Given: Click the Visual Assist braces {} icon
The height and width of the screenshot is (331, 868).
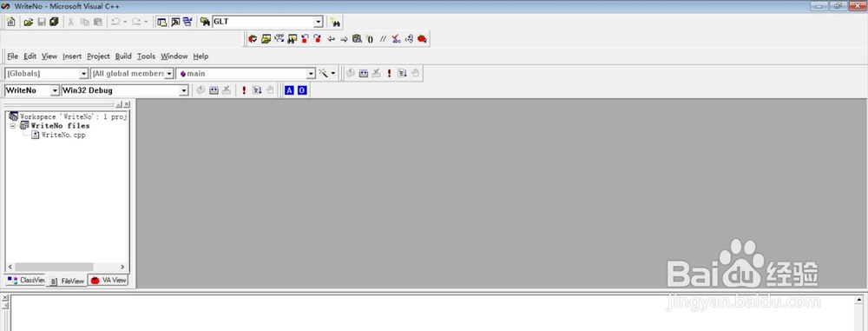Looking at the screenshot, I should pos(370,39).
